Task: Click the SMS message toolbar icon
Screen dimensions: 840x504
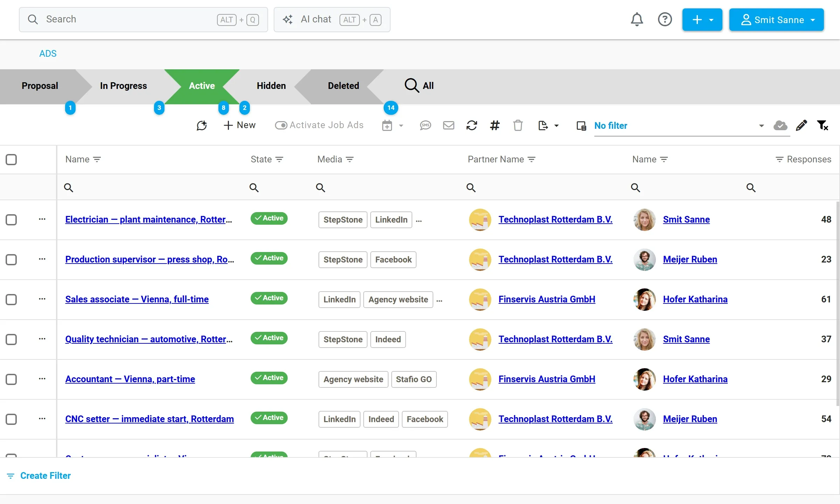Action: click(x=425, y=125)
